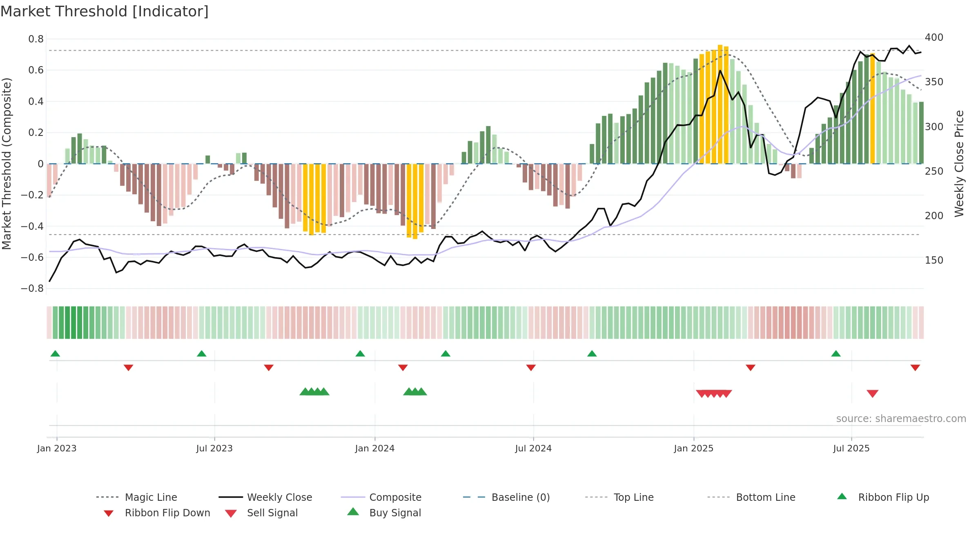Click the Jul 2023 x-axis label
This screenshot has height=551, width=980.
(214, 448)
